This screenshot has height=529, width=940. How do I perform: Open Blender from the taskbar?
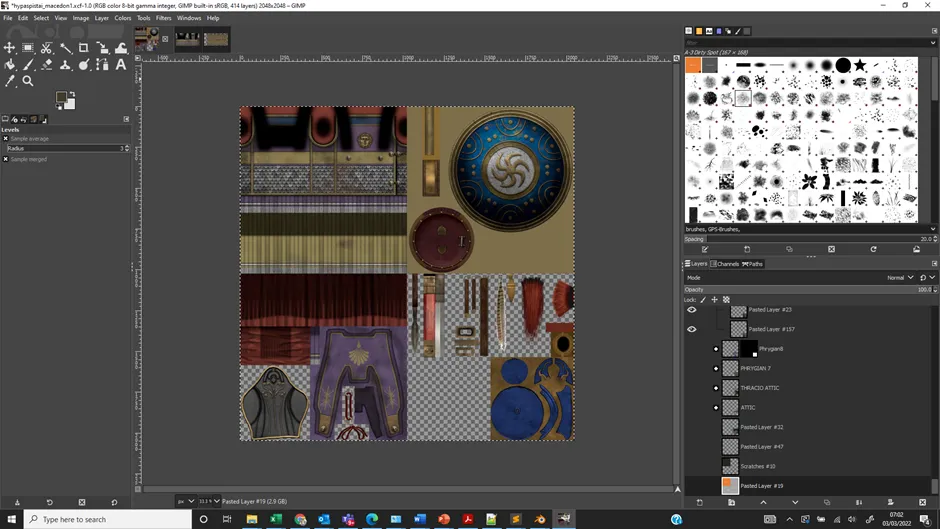540,519
